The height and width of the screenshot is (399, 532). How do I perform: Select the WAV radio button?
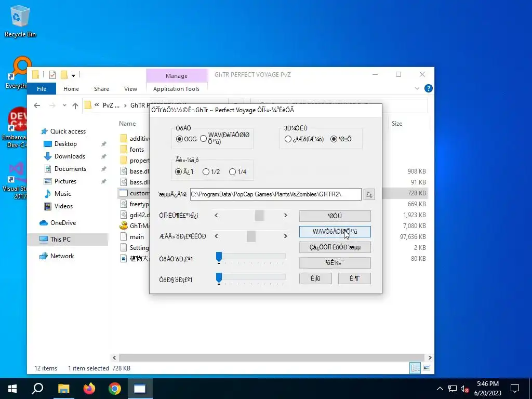[x=203, y=138]
